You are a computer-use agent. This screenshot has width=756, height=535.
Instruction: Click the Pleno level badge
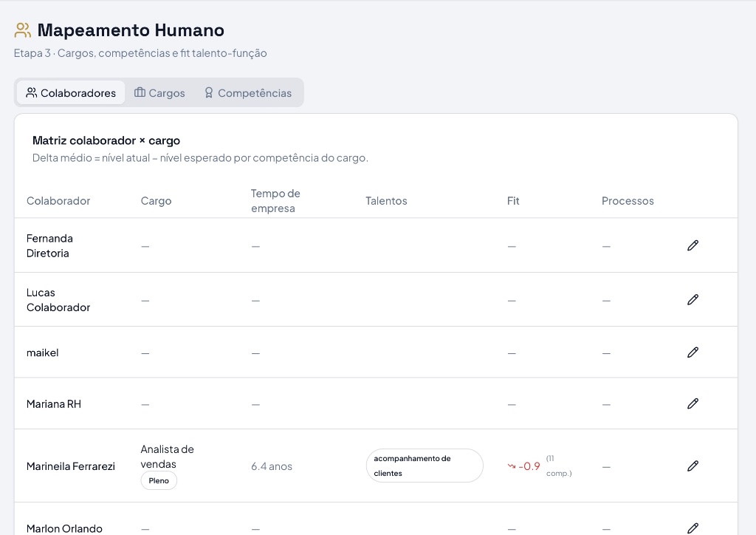tap(159, 480)
